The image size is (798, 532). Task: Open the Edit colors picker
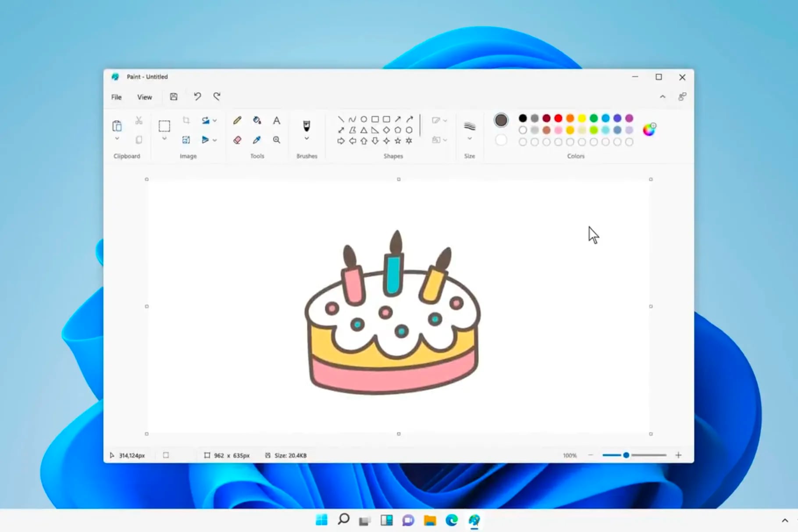pos(648,130)
